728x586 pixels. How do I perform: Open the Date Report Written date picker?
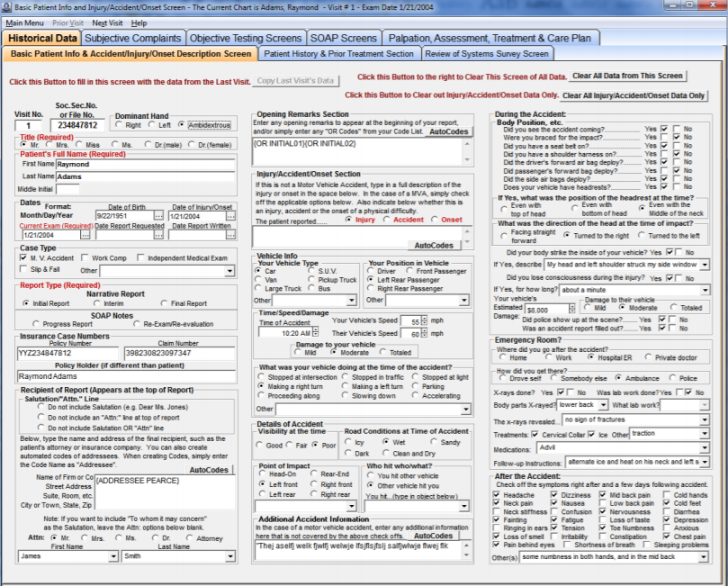pyautogui.click(x=230, y=234)
